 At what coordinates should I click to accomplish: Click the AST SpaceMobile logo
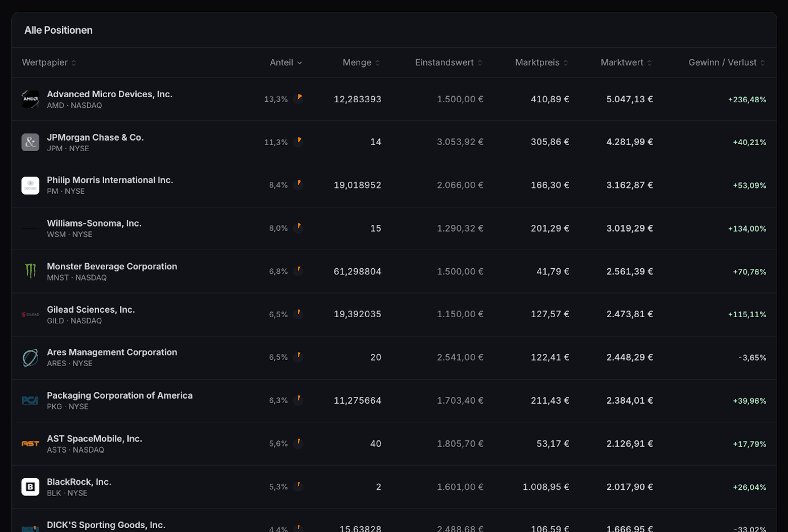[30, 444]
